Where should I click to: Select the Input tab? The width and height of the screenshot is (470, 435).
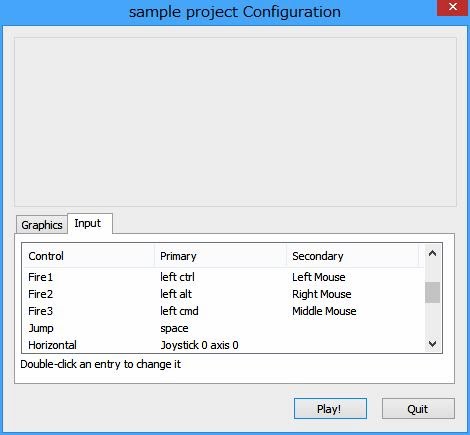90,223
